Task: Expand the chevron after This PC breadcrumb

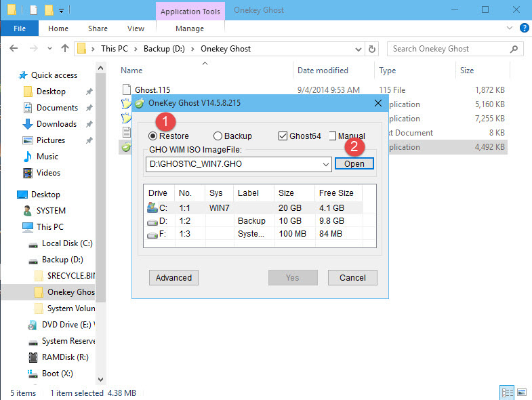Action: (x=136, y=49)
